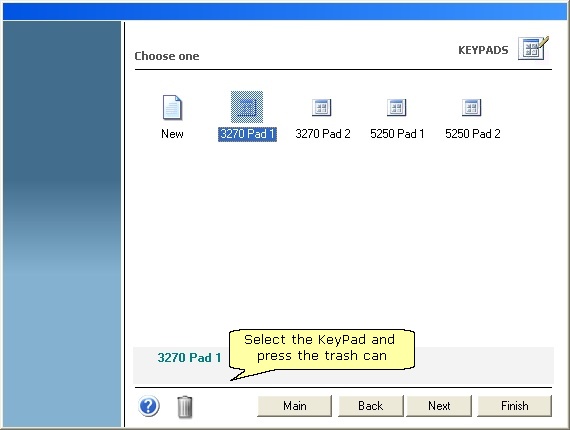Select the New keypad document icon
The width and height of the screenshot is (570, 430).
click(172, 107)
